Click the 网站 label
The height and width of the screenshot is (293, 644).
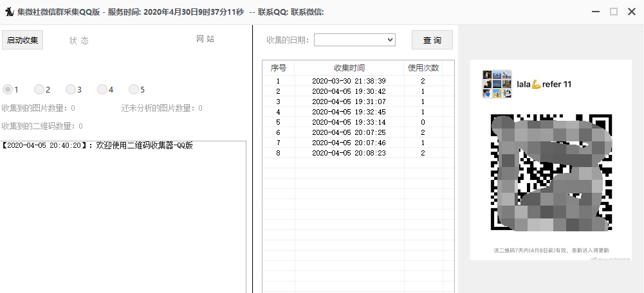[x=205, y=39]
